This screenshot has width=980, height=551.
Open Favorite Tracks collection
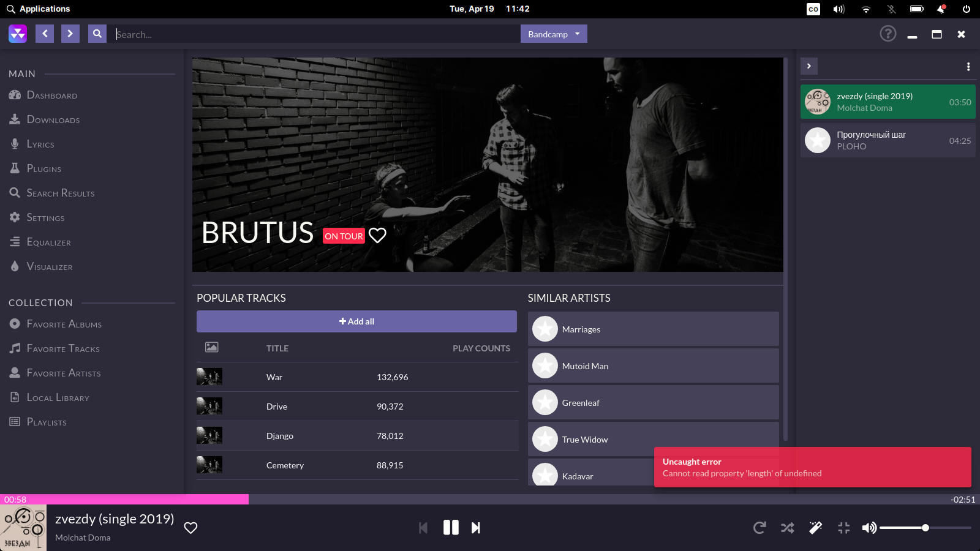click(54, 348)
